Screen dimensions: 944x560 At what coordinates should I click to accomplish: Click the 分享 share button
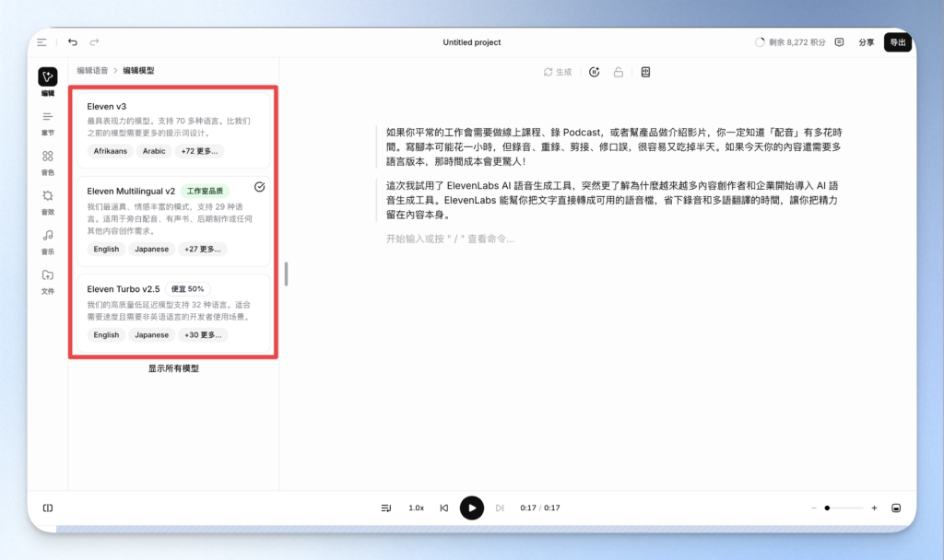[867, 42]
